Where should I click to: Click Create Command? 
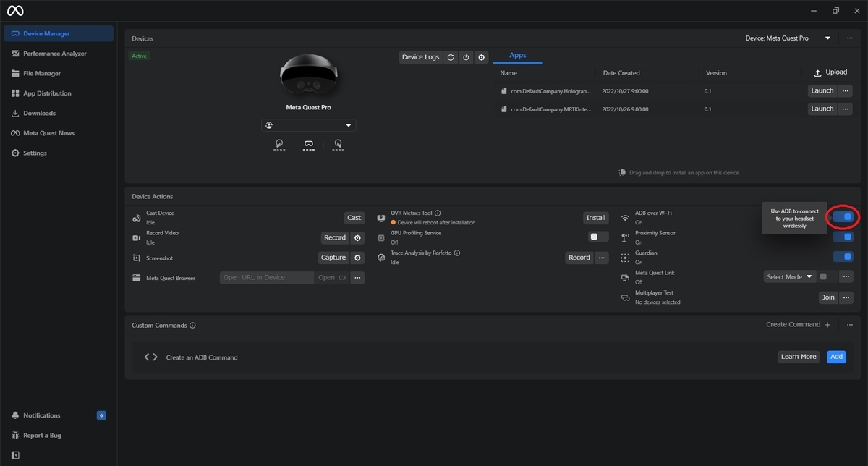pos(799,325)
